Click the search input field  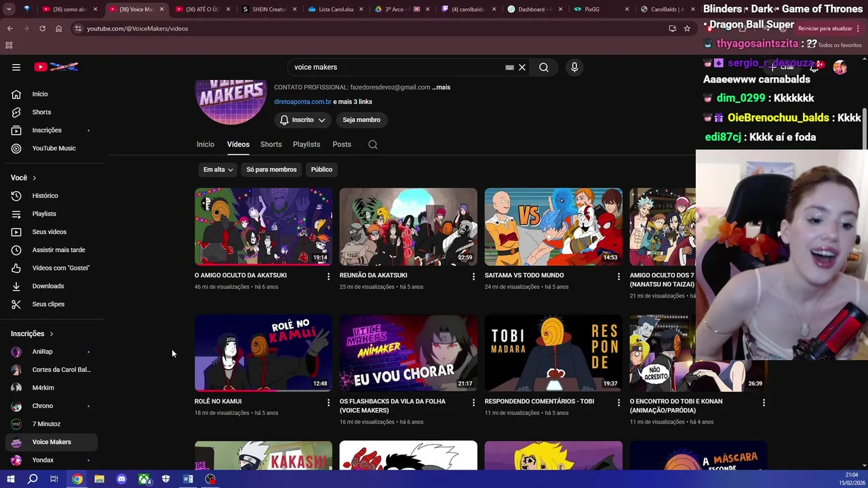pyautogui.click(x=397, y=67)
